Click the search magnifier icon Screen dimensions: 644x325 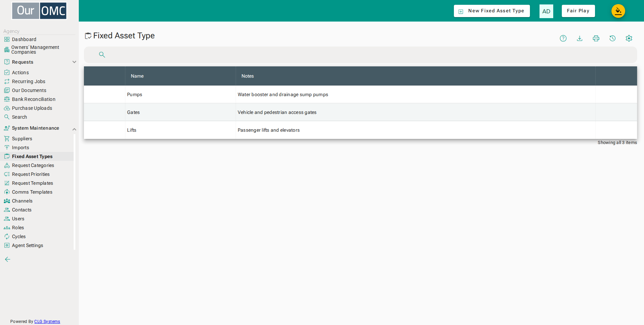click(x=102, y=55)
